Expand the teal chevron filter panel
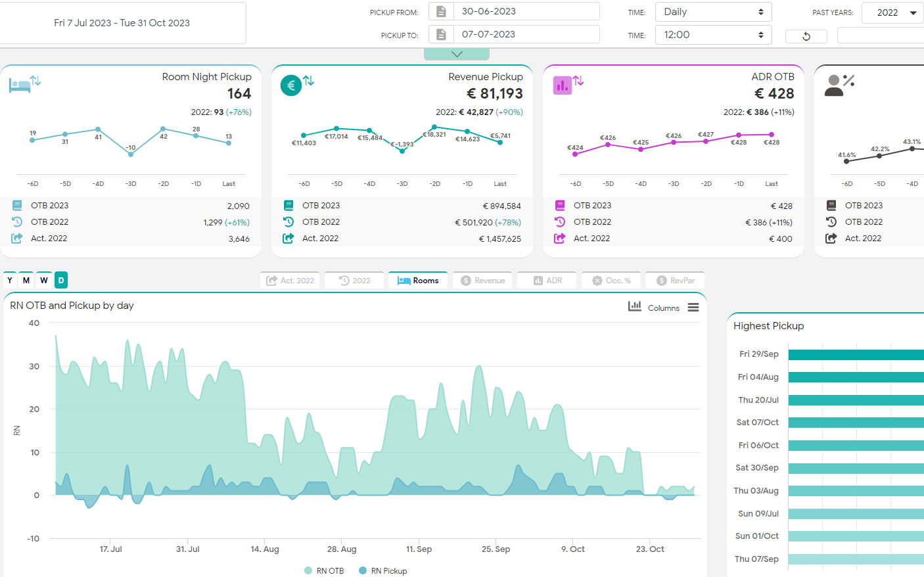The width and height of the screenshot is (924, 577). (x=457, y=54)
